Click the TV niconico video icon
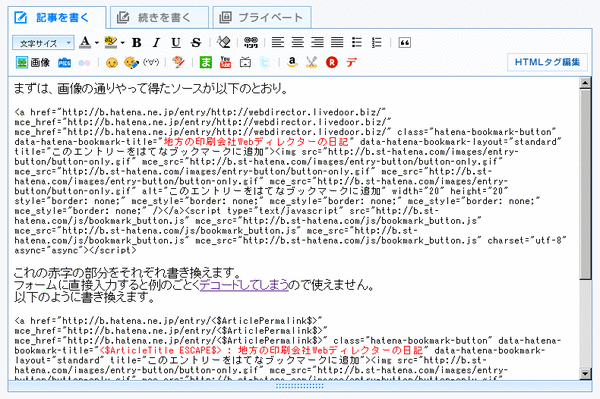This screenshot has width=600, height=399. pos(245,62)
